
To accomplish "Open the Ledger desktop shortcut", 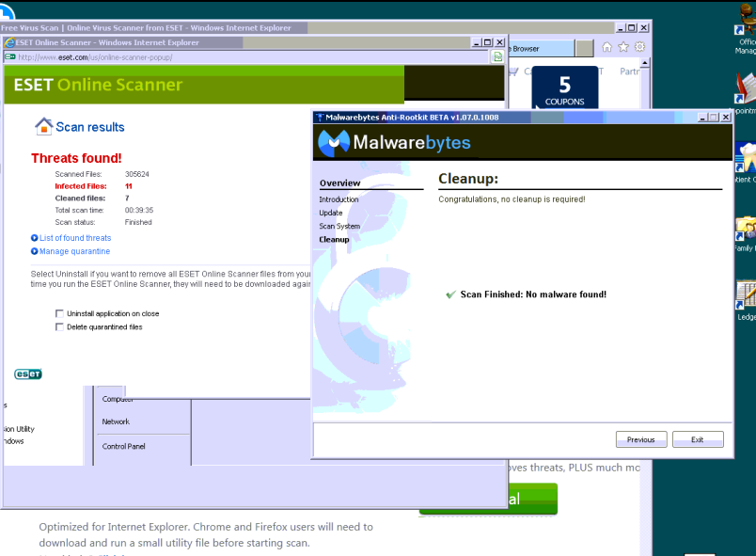I will [746, 301].
